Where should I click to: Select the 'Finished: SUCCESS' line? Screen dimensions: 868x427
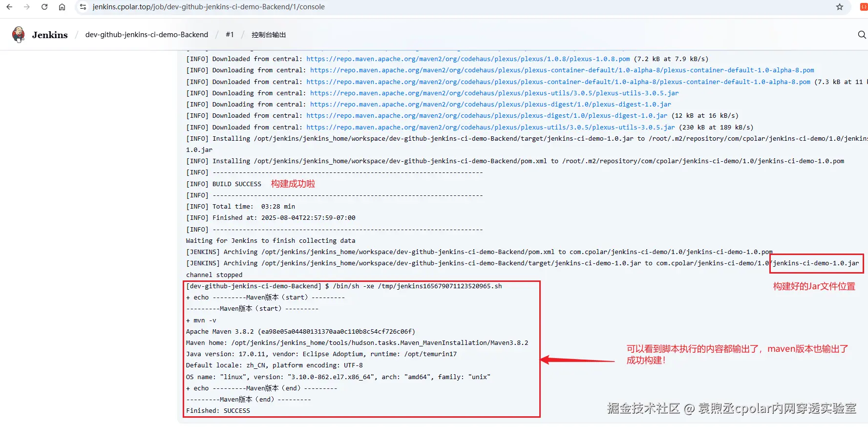(x=218, y=411)
